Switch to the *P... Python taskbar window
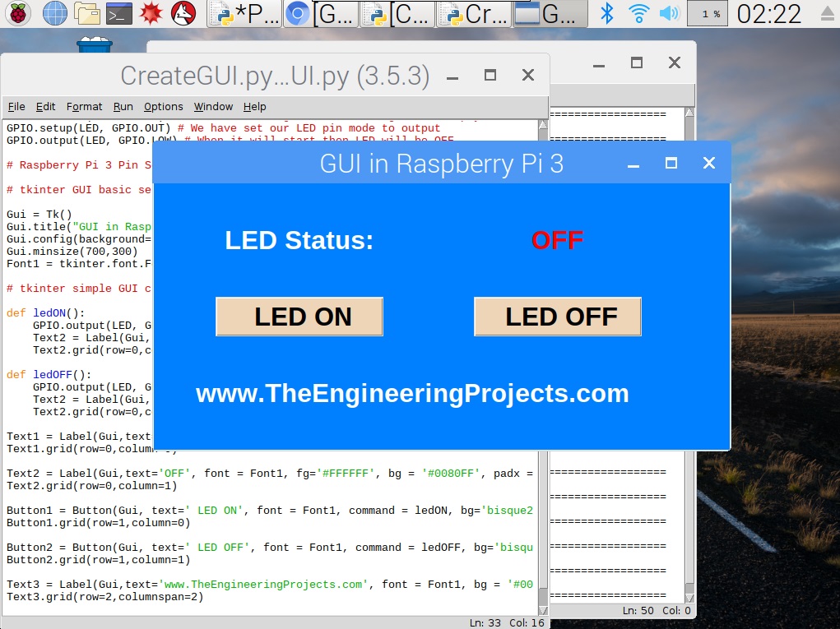 (244, 14)
